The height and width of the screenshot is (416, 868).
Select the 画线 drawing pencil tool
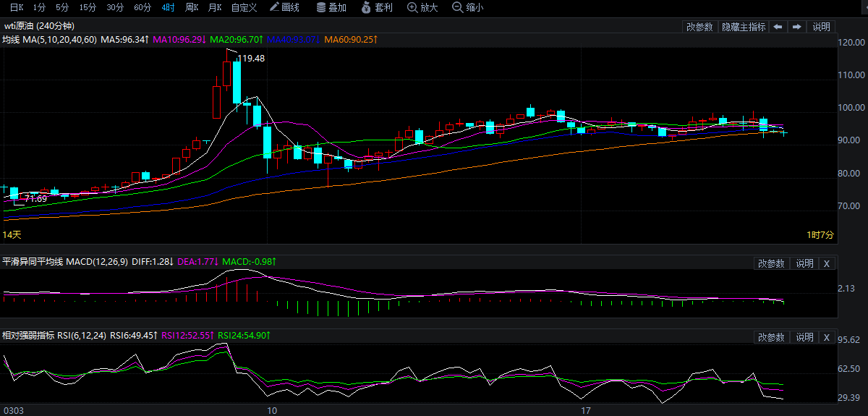(284, 7)
